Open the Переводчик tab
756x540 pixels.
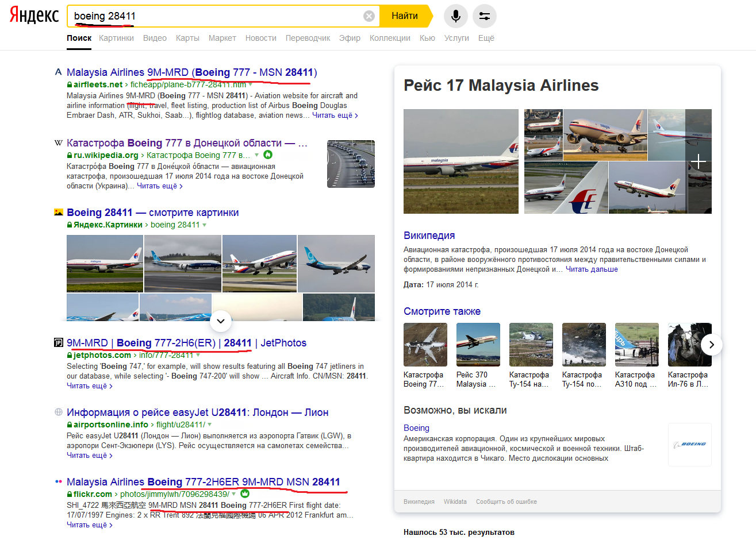[x=308, y=38]
